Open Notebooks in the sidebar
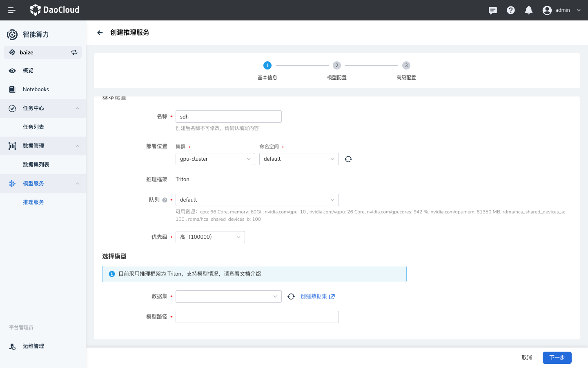The image size is (588, 368). point(36,90)
